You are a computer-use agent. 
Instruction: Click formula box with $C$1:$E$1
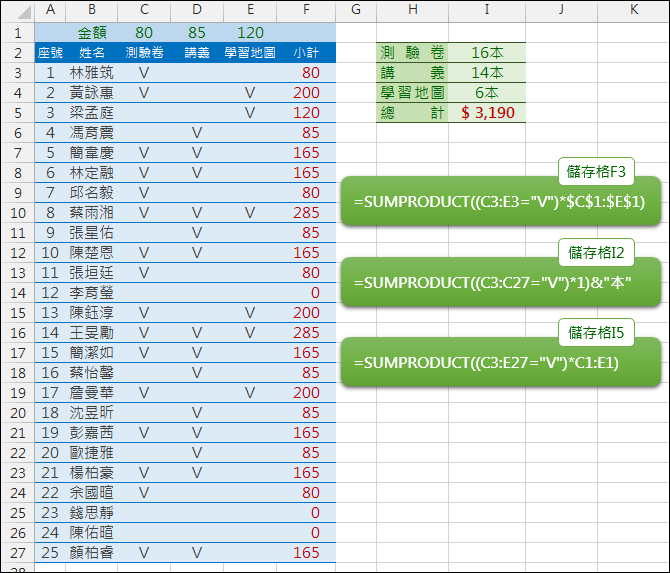[501, 201]
